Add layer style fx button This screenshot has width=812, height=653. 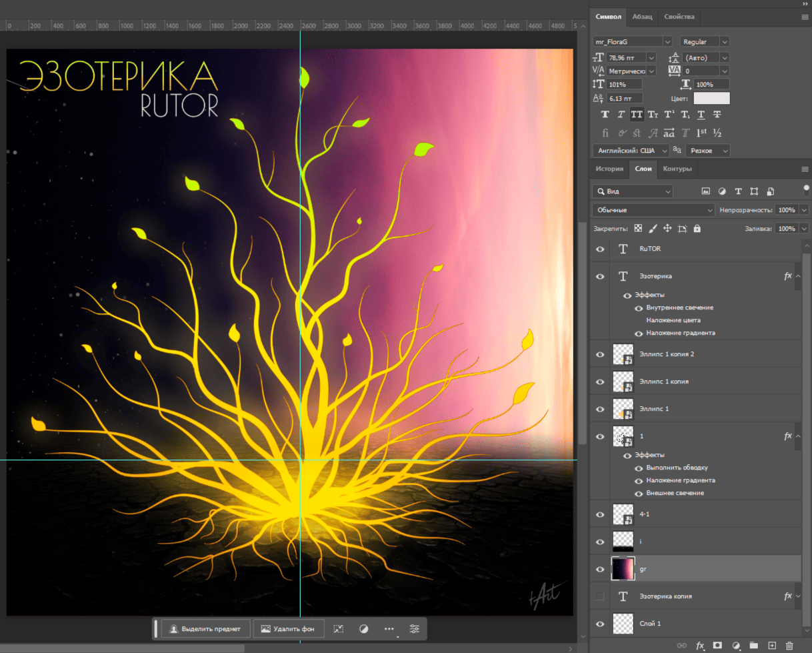coord(700,646)
